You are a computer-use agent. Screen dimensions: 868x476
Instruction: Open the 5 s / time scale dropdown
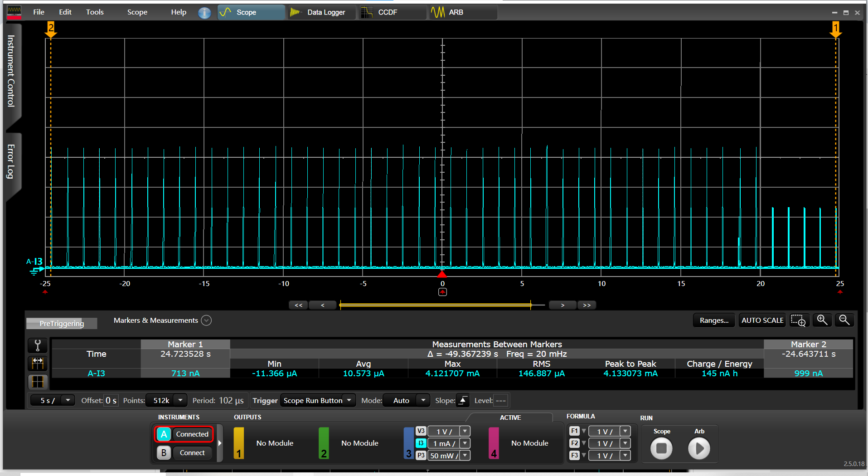coord(52,400)
